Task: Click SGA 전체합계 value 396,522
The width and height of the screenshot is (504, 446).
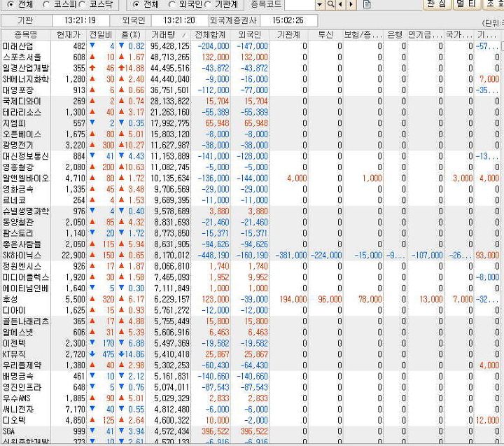Action: (x=216, y=431)
